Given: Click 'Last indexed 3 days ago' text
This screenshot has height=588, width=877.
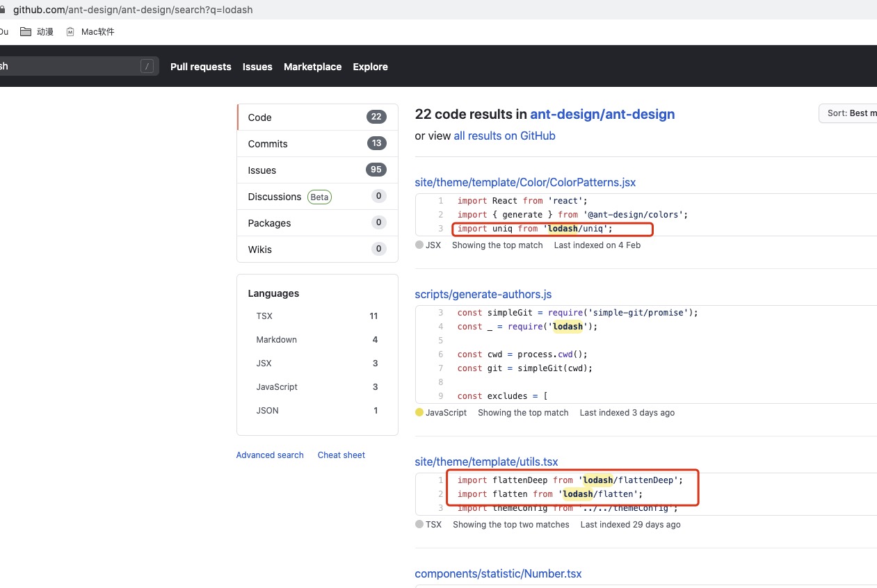Looking at the screenshot, I should (x=627, y=413).
